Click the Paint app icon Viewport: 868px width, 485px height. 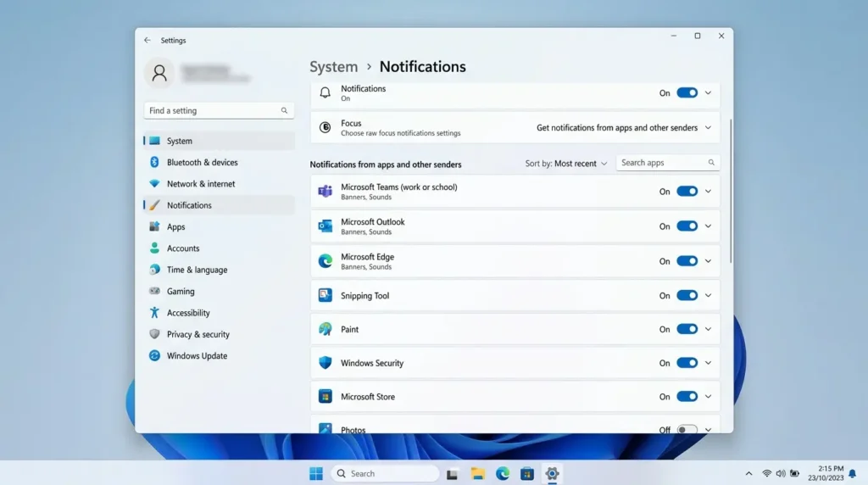tap(325, 329)
